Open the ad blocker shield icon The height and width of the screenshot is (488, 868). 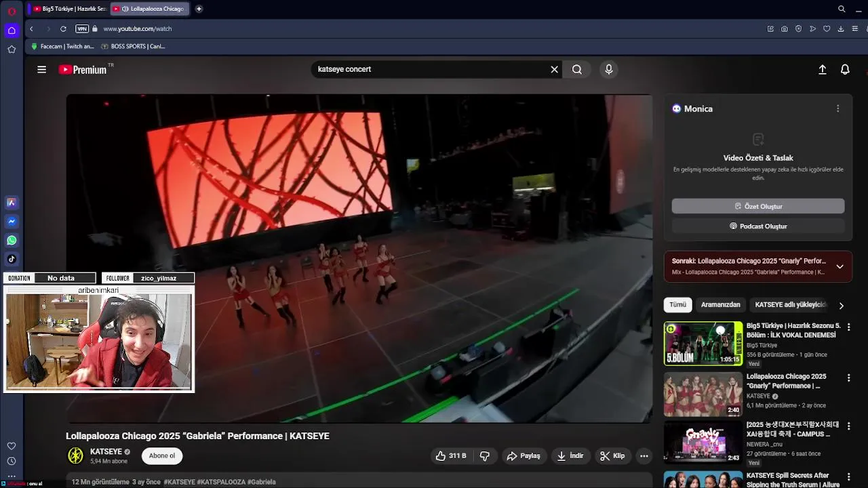click(798, 28)
